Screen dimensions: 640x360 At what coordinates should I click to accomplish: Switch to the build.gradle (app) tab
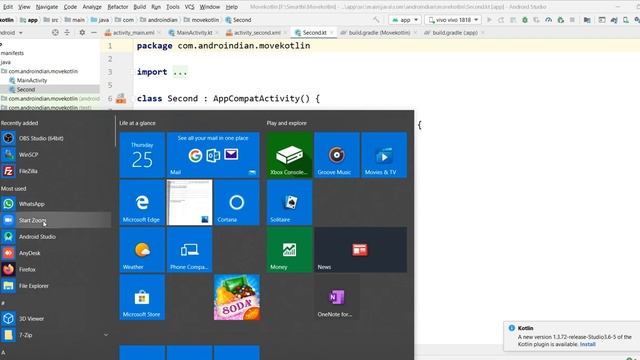click(x=455, y=33)
